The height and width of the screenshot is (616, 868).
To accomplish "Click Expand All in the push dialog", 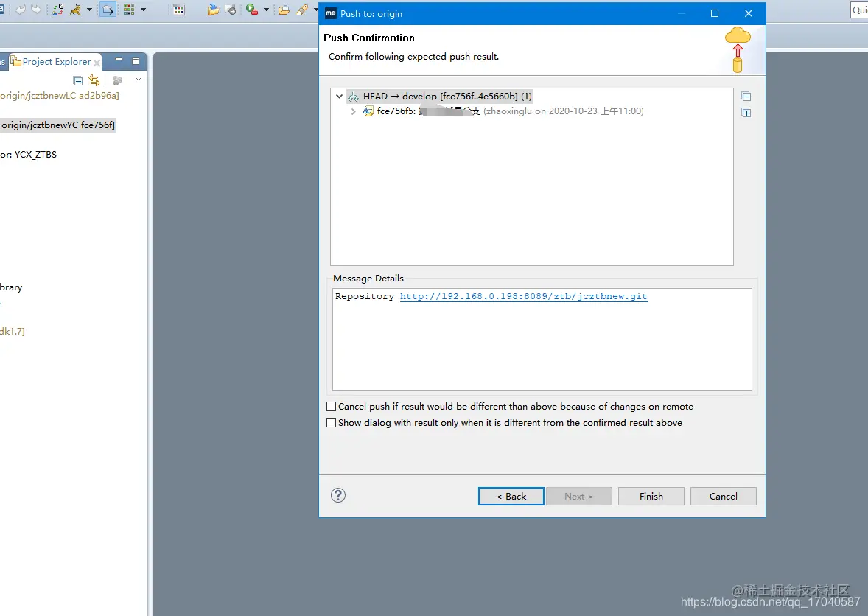I will click(x=746, y=113).
